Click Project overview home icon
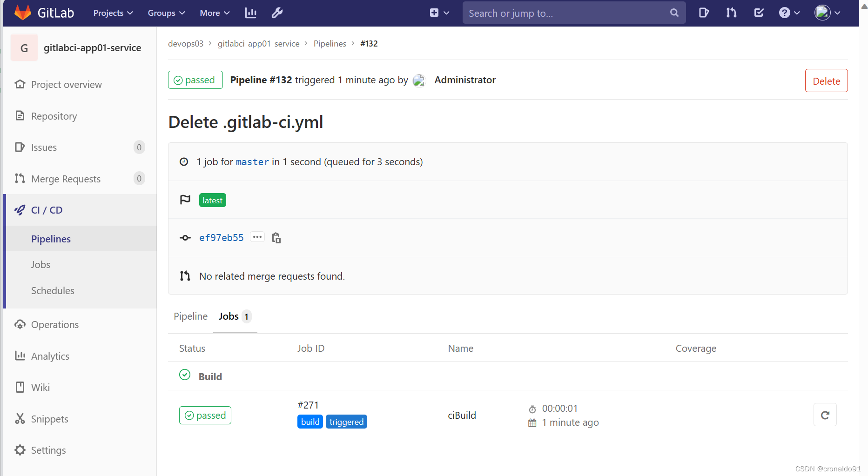The image size is (868, 476). coord(20,84)
